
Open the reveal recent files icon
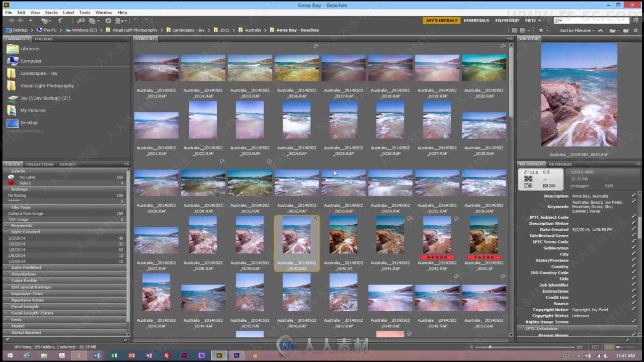tap(46, 21)
